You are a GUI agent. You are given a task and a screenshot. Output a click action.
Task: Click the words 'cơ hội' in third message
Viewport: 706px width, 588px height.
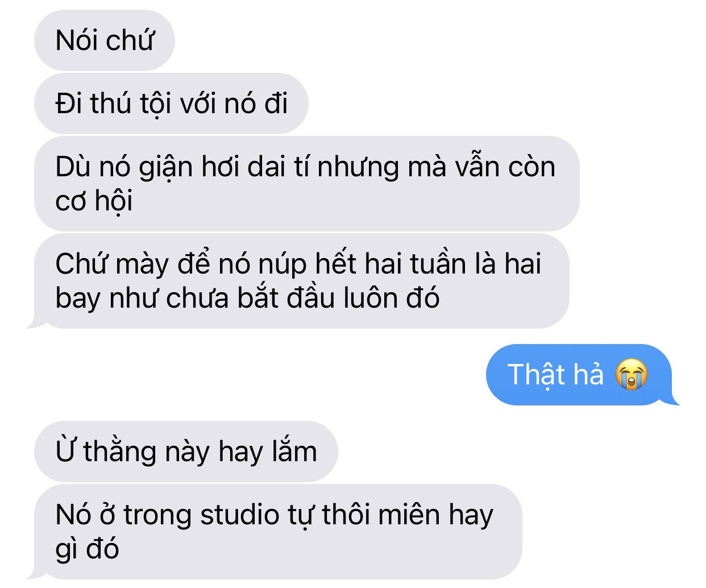point(94,201)
